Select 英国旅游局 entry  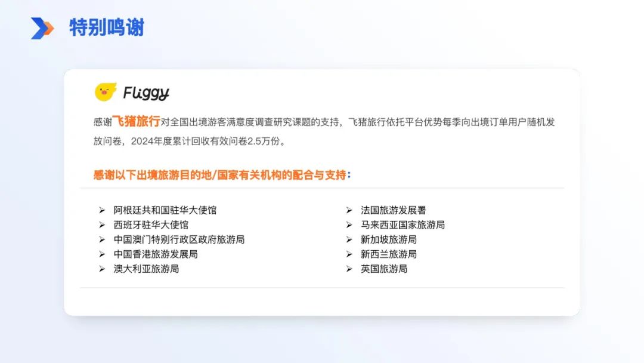[x=384, y=269]
